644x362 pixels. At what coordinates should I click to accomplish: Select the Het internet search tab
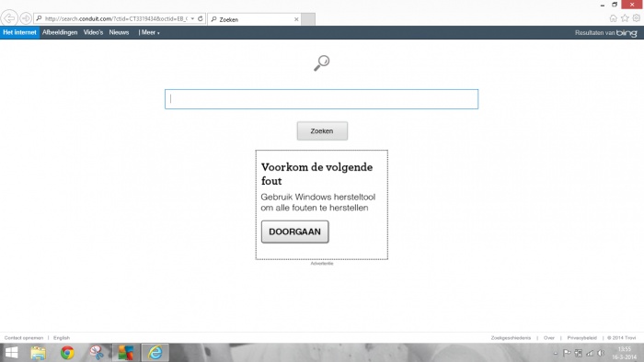coord(19,32)
